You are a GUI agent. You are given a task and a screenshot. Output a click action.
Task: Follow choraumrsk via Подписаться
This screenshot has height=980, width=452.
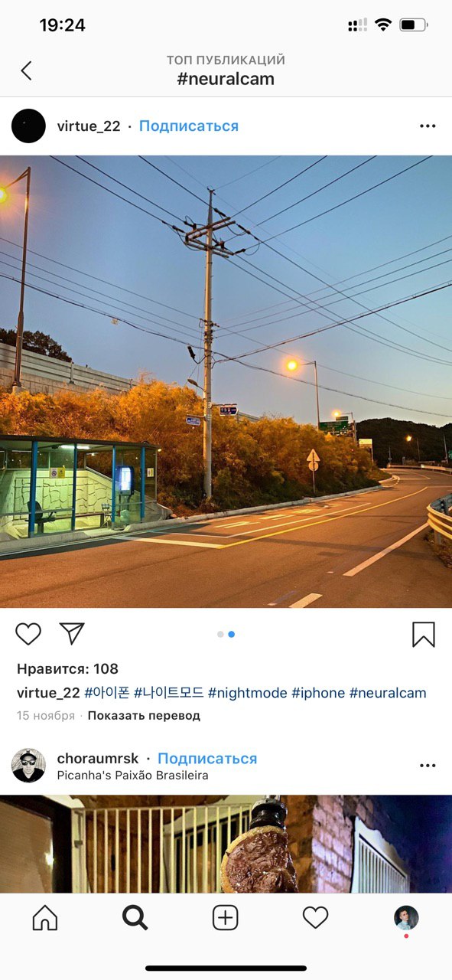pyautogui.click(x=207, y=759)
